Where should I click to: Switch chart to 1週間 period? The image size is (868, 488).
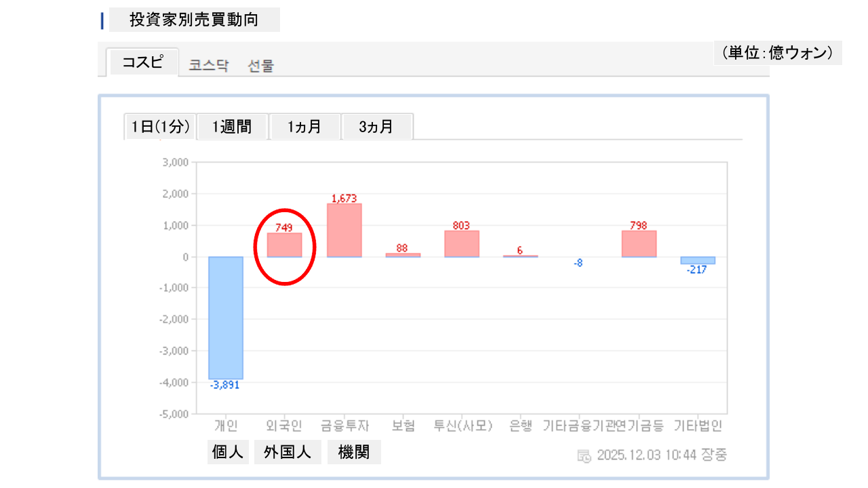click(x=232, y=127)
